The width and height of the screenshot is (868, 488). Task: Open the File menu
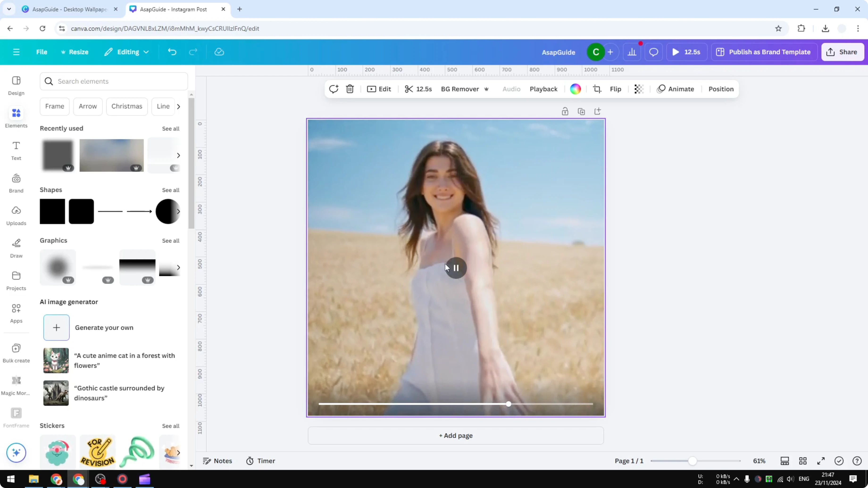(x=42, y=52)
